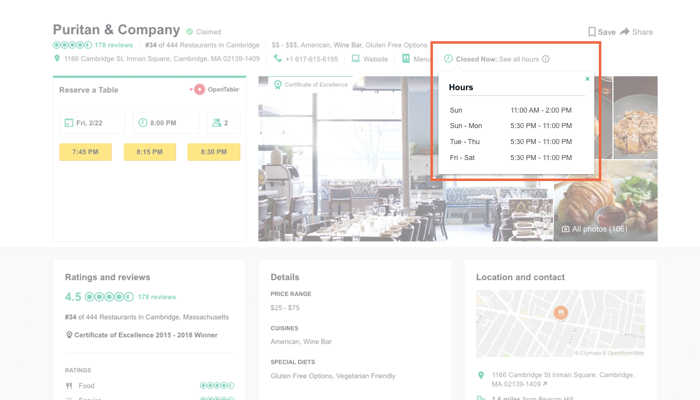Viewport: 700px width, 400px height.
Task: Reserve the 8:15 PM time slot
Action: tap(150, 152)
